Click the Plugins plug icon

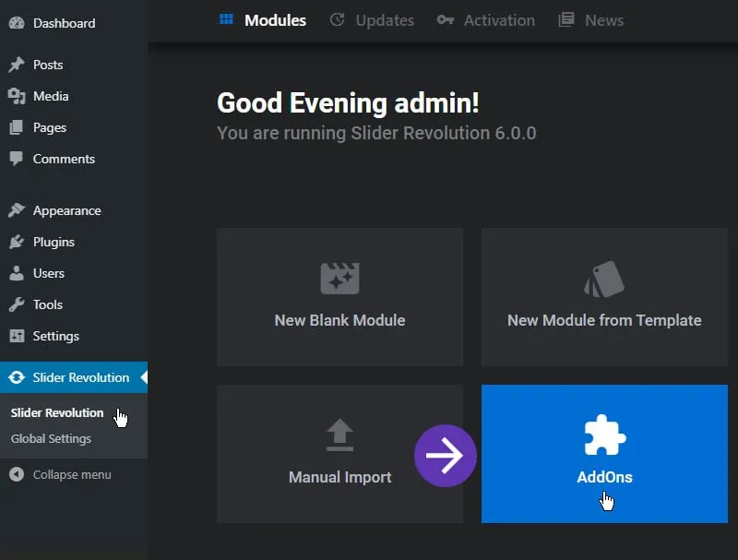[x=16, y=242]
